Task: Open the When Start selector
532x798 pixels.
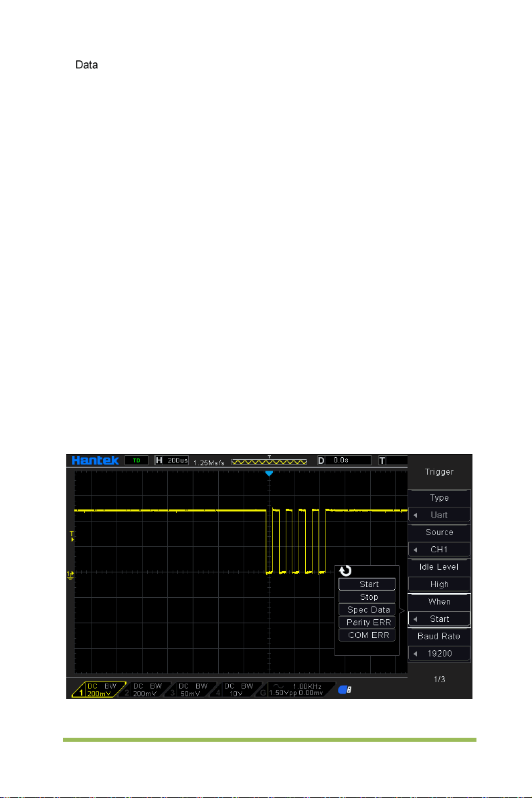Action: click(439, 619)
